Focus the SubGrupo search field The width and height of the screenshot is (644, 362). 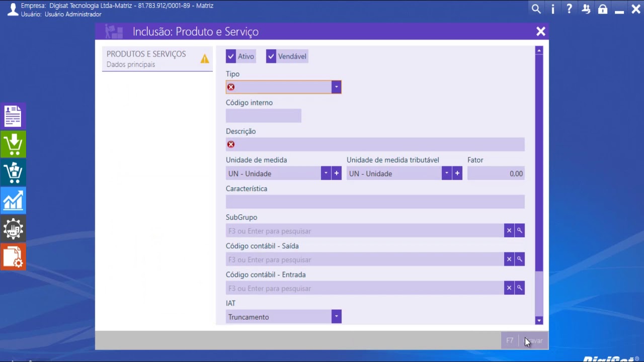[365, 231]
